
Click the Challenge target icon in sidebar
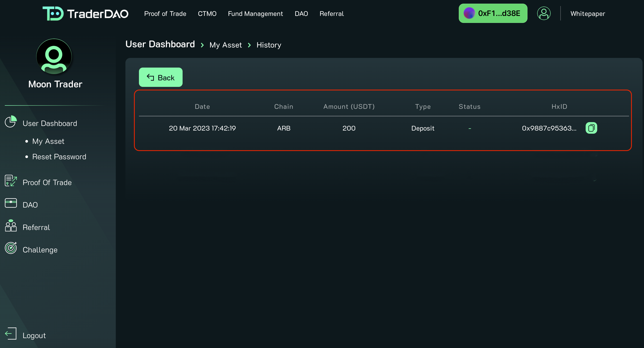[x=11, y=248]
